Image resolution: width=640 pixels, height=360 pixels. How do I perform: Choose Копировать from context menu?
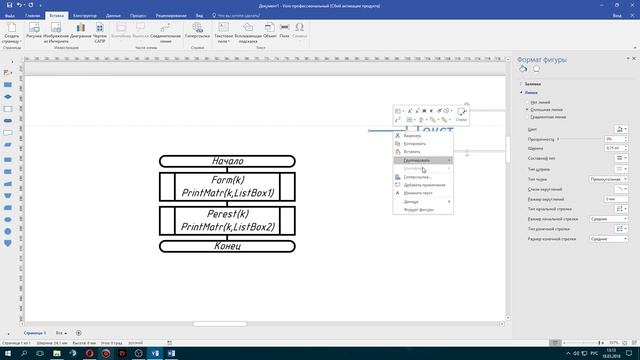423,144
